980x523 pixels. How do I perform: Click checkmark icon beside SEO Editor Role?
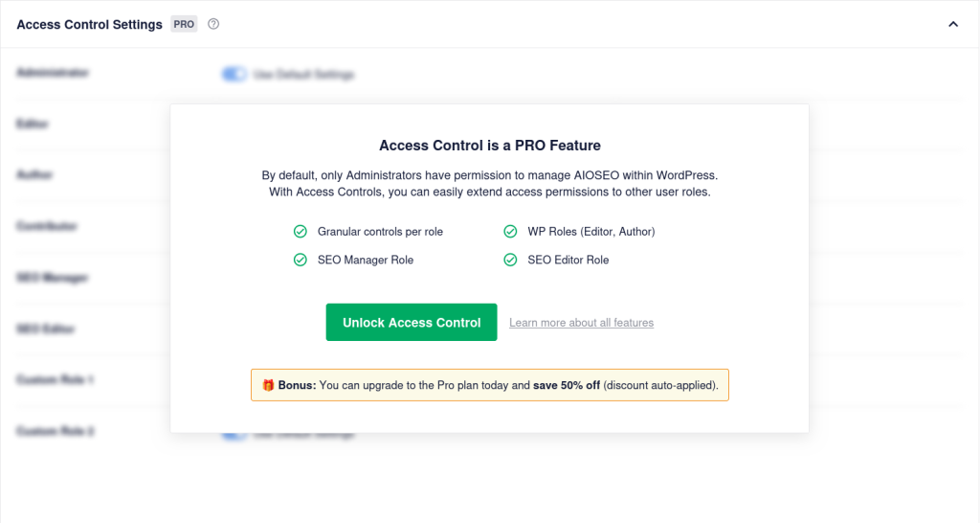pos(510,260)
